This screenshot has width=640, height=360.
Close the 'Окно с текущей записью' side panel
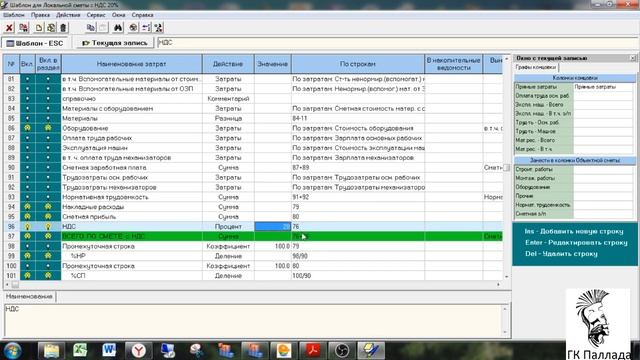point(633,58)
